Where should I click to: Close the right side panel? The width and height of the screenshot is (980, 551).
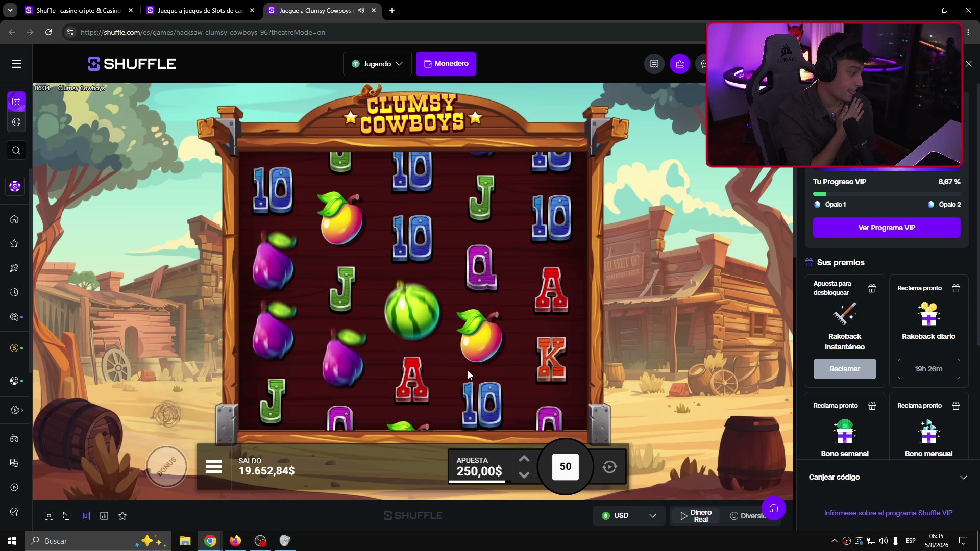969,64
